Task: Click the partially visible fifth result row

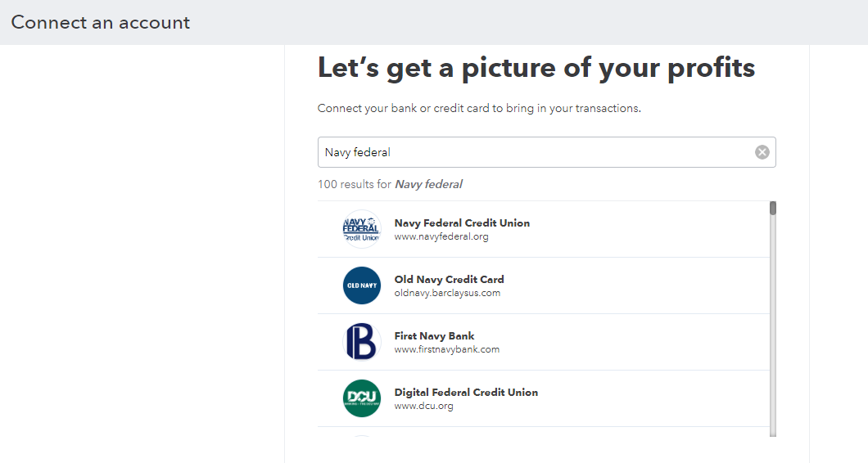Action: [544, 432]
